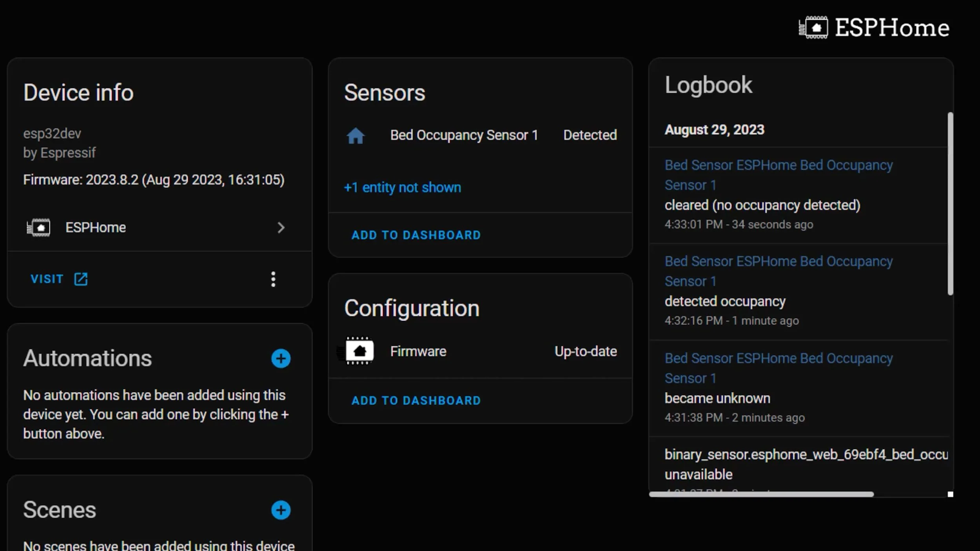The width and height of the screenshot is (980, 551).
Task: Click the home icon for Bed Occupancy Sensor
Action: click(x=356, y=136)
